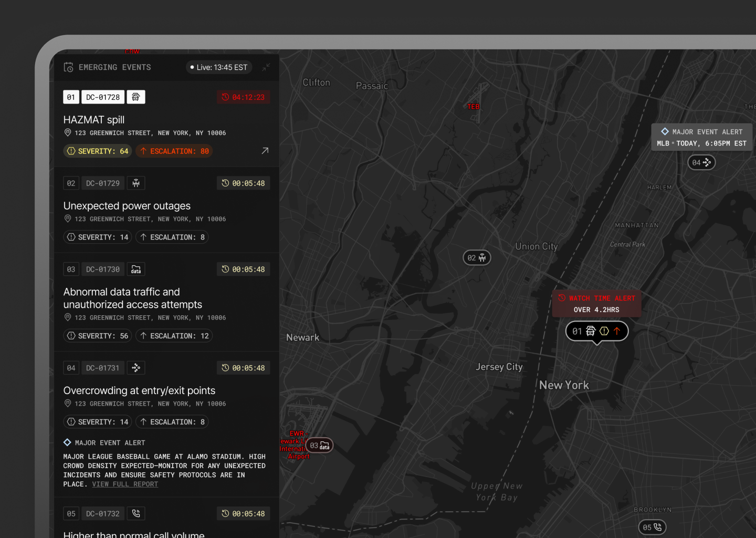
Task: Open the View Full Report link
Action: click(125, 484)
